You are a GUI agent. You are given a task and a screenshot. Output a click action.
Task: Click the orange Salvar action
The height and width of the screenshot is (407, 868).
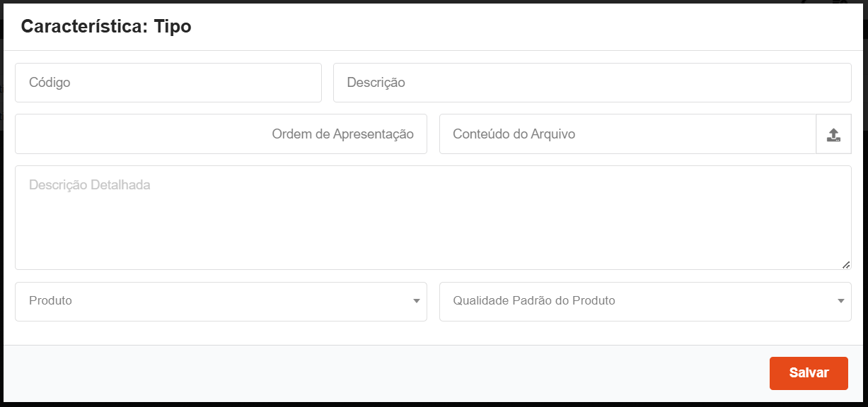pos(809,372)
